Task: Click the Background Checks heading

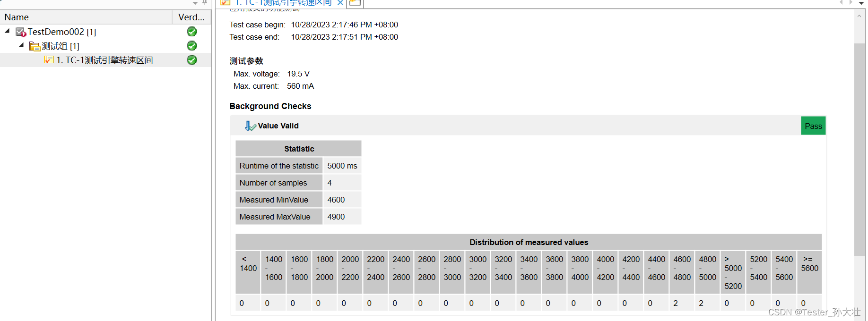Action: (x=270, y=106)
